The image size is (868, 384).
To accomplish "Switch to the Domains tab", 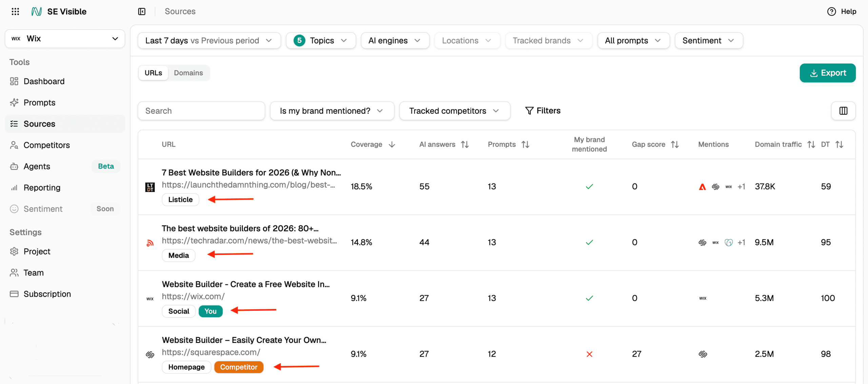I will [189, 73].
